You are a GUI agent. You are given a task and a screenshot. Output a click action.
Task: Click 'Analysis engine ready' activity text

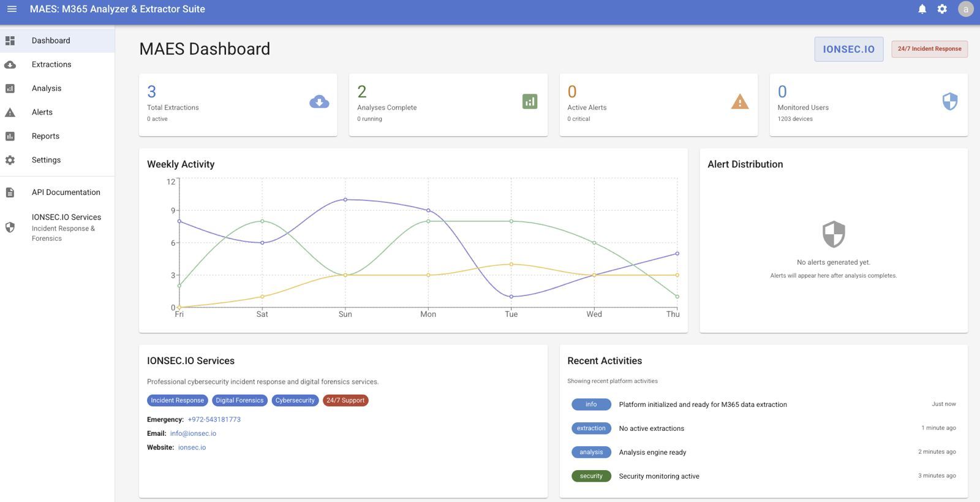tap(652, 452)
